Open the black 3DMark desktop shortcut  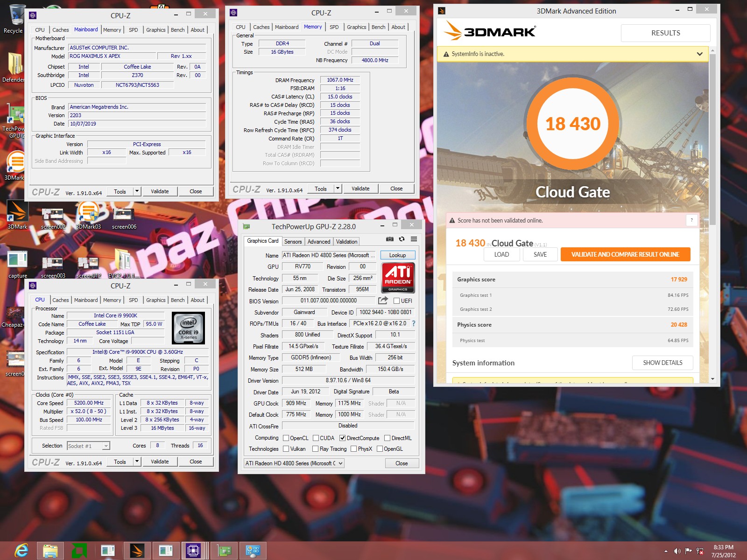click(x=17, y=215)
